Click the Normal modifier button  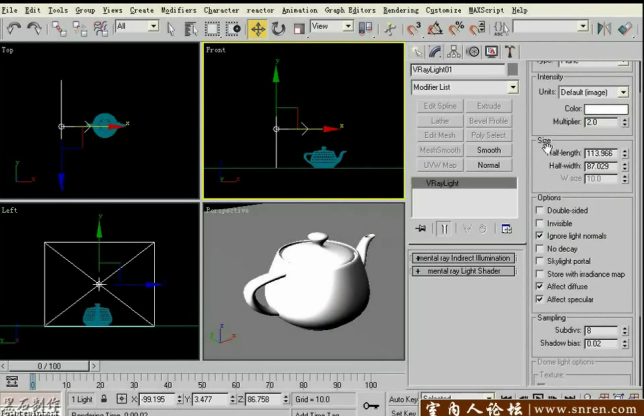pyautogui.click(x=489, y=165)
